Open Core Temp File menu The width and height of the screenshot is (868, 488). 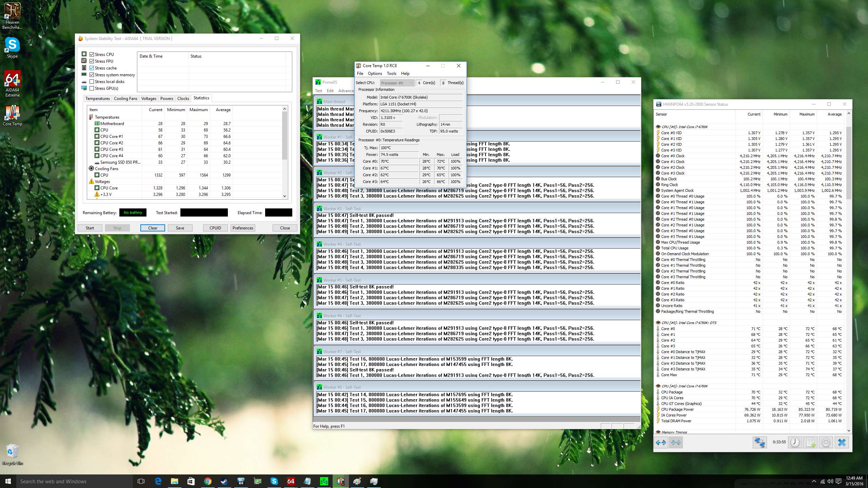point(360,74)
